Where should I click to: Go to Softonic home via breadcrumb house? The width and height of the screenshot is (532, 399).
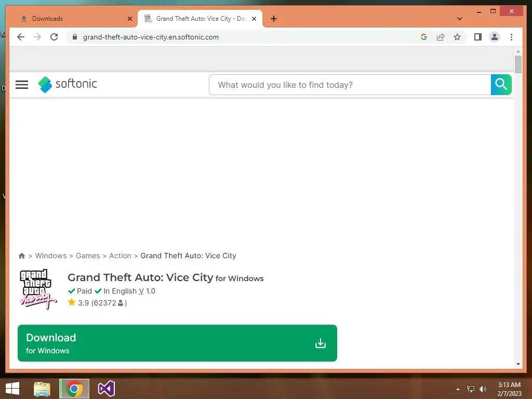tap(22, 256)
